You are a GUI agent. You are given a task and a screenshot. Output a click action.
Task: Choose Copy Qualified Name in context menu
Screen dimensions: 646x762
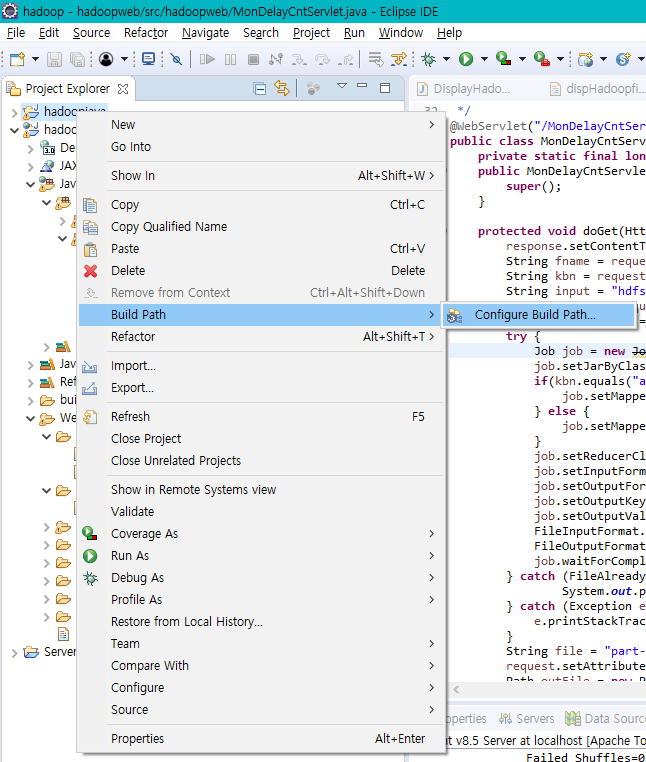261,227
